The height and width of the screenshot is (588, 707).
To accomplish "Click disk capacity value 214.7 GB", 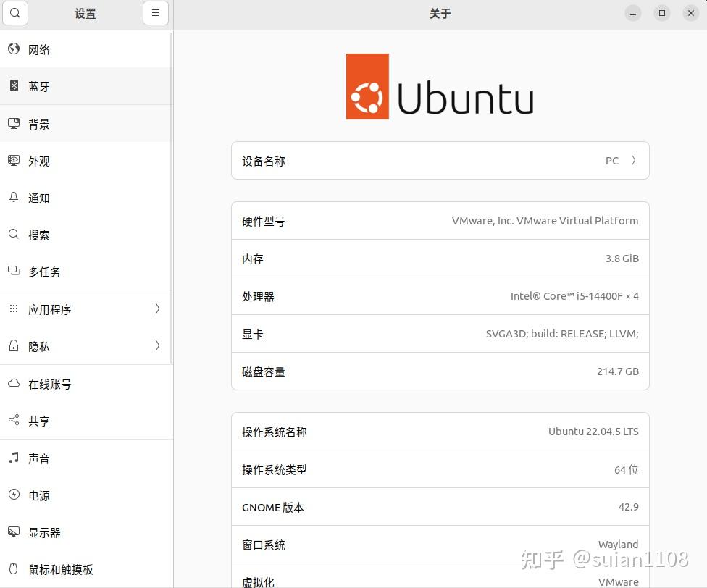I will 618,371.
